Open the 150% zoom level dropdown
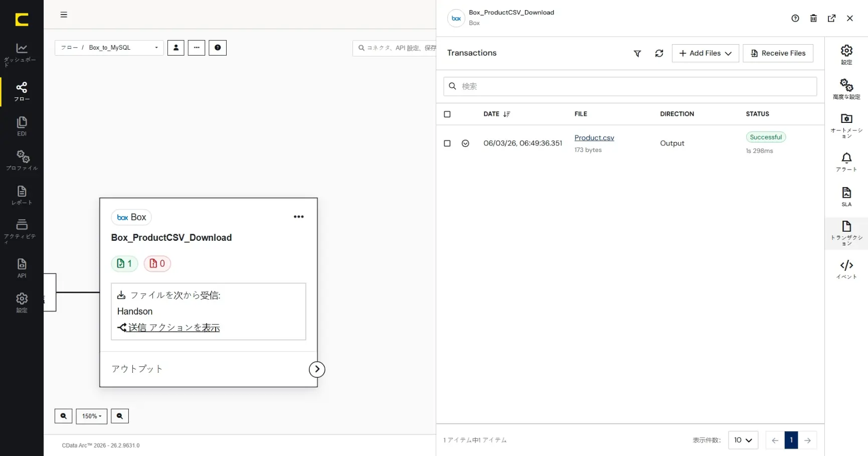This screenshot has height=456, width=868. pyautogui.click(x=92, y=416)
